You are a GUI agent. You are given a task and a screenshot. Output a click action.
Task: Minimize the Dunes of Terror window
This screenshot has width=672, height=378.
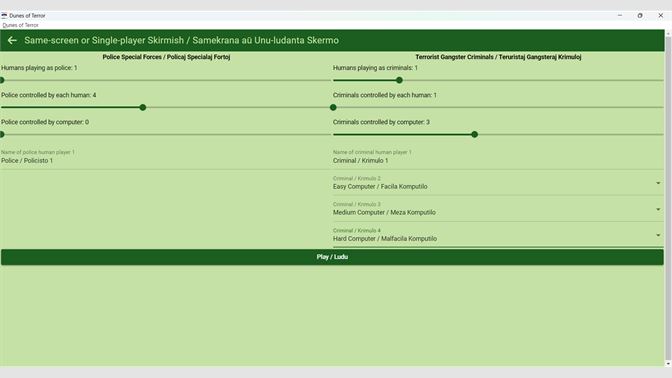pyautogui.click(x=620, y=15)
